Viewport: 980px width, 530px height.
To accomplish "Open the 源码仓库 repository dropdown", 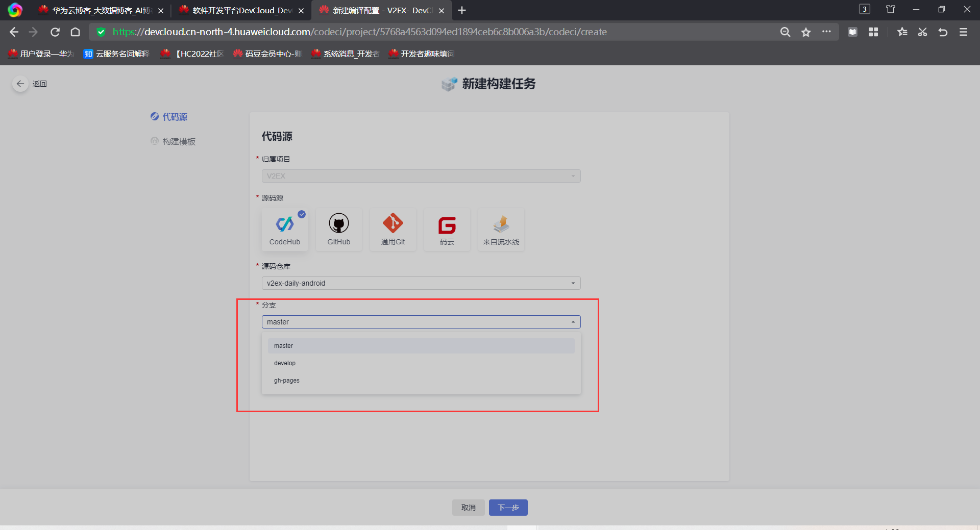I will click(421, 283).
